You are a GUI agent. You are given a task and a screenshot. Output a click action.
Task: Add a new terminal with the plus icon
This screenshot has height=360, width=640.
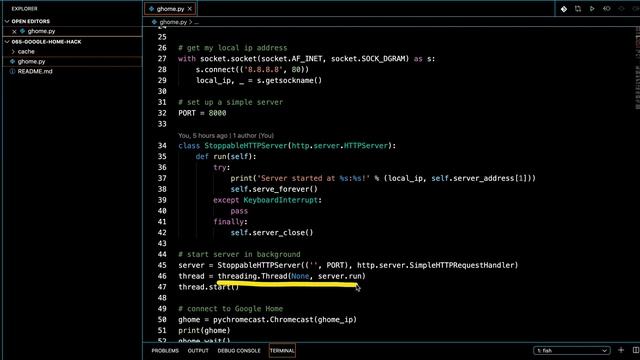coord(621,350)
